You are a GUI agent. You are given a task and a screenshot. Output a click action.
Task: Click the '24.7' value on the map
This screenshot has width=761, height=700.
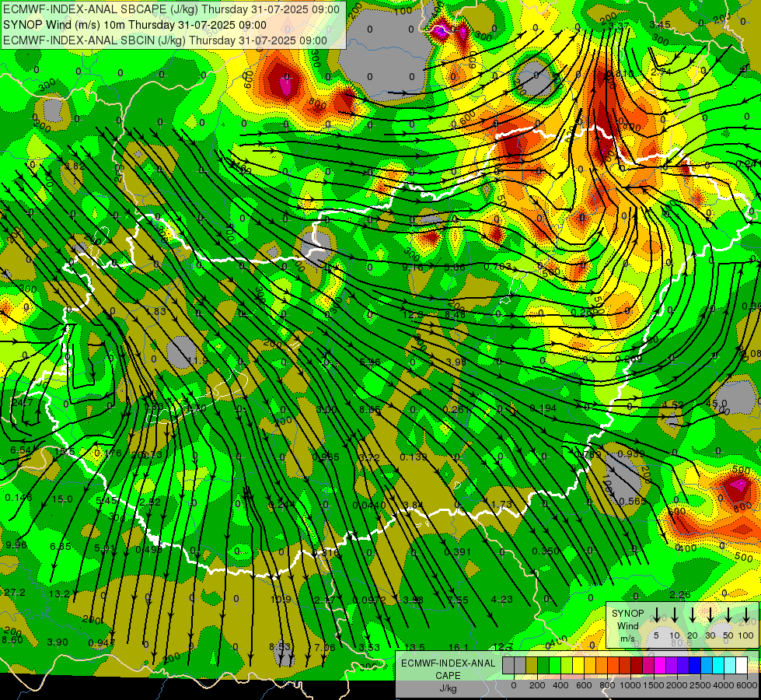pyautogui.click(x=23, y=403)
